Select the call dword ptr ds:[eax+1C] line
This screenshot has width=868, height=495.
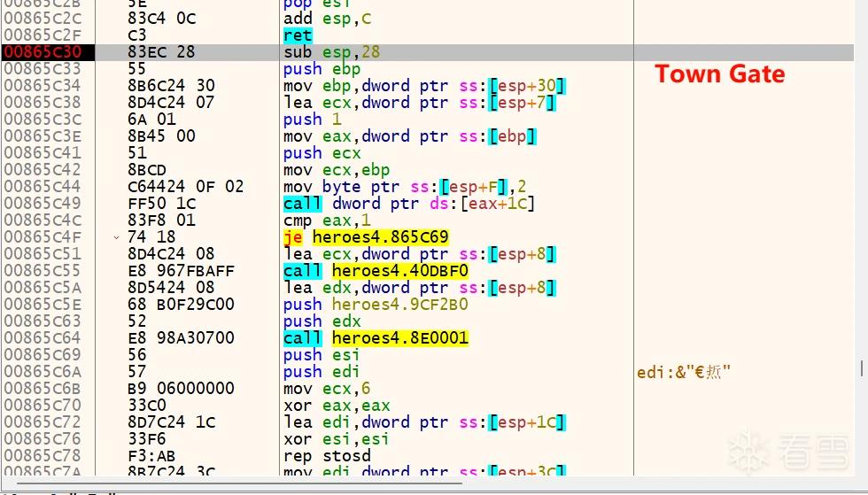tap(409, 203)
